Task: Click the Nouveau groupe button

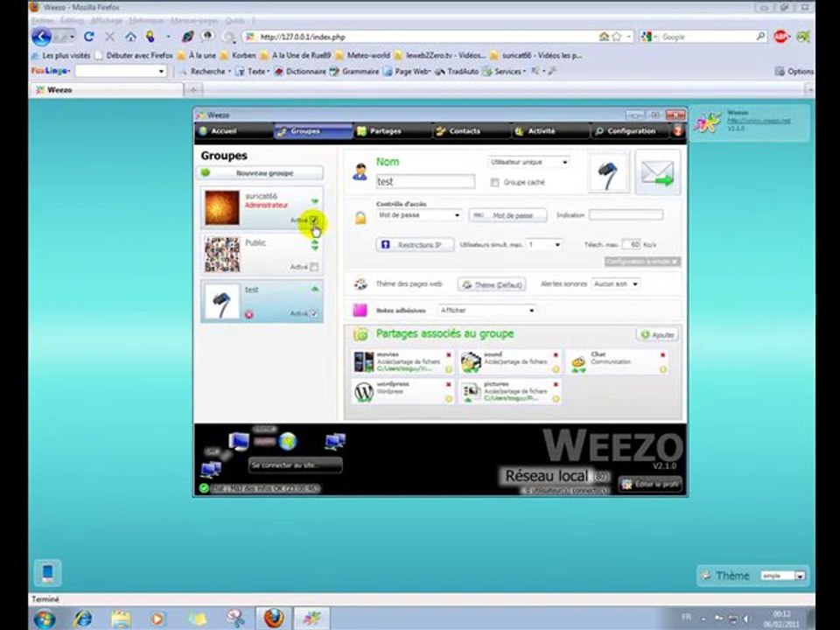Action: pos(261,173)
